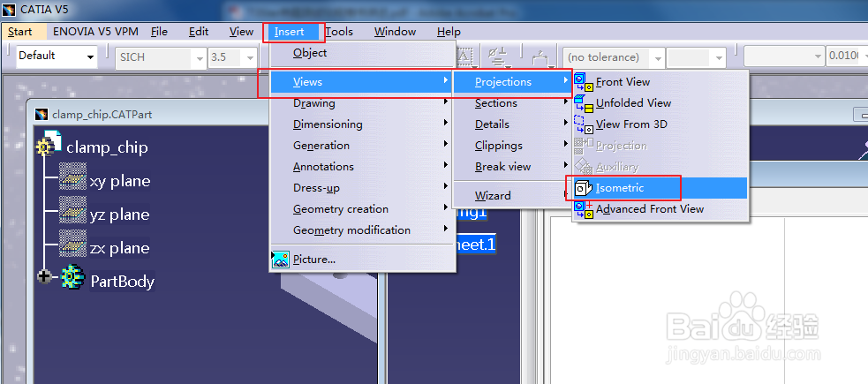Click the xy plane icon
868x384 pixels.
pyautogui.click(x=72, y=177)
